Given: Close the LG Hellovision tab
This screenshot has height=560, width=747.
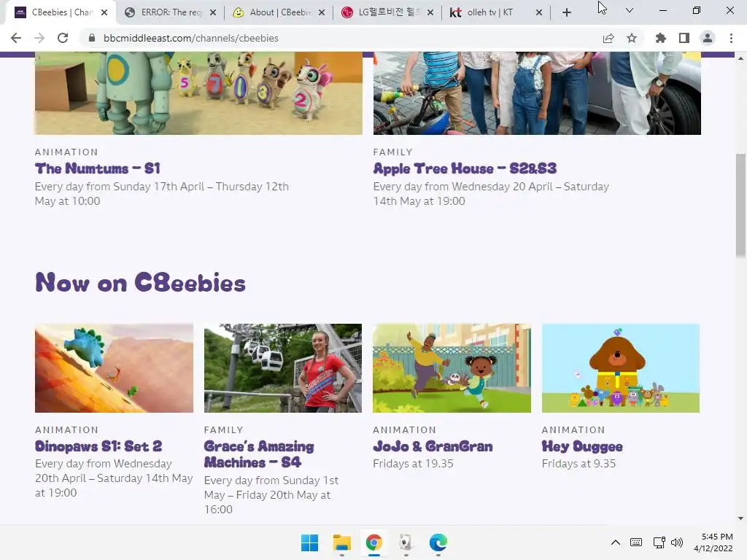Looking at the screenshot, I should click(x=430, y=13).
